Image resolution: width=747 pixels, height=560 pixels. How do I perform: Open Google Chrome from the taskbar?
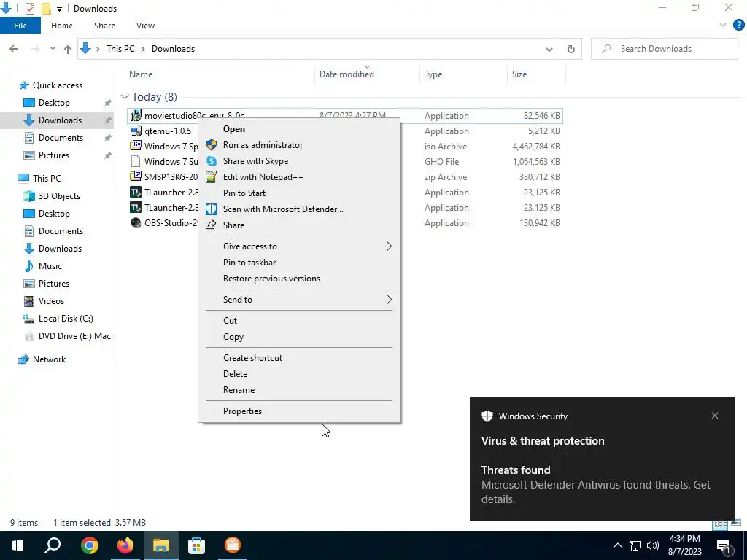90,545
